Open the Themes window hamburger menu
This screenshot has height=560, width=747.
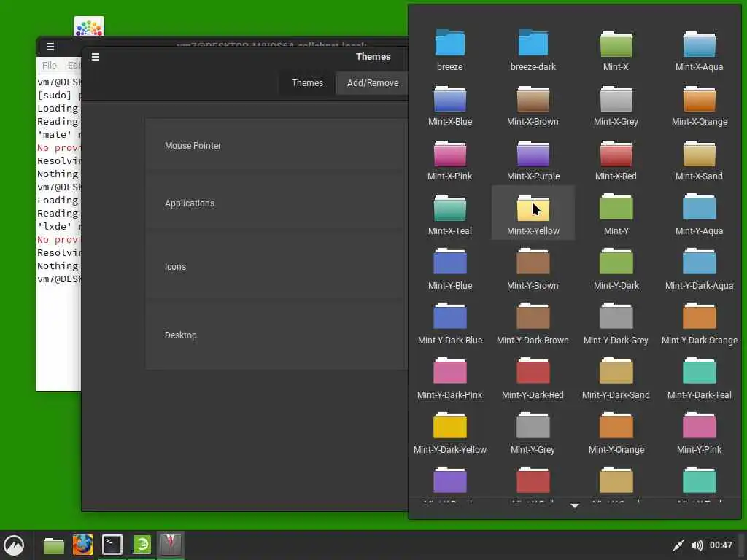[96, 57]
